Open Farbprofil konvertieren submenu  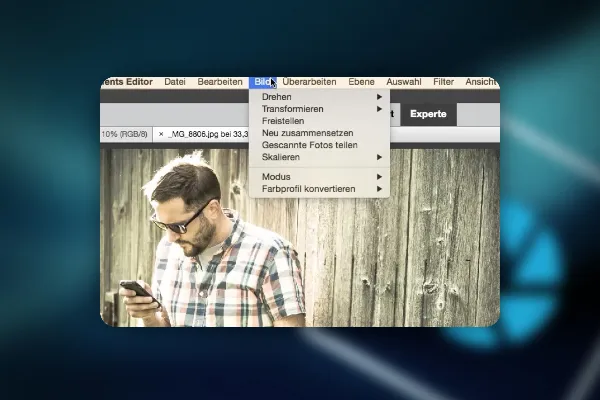click(x=320, y=189)
